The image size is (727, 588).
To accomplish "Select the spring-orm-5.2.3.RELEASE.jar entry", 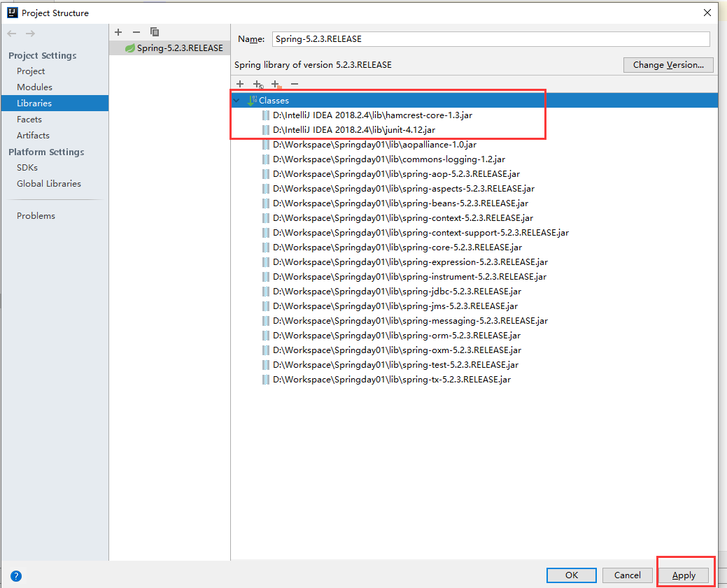I will tap(397, 336).
